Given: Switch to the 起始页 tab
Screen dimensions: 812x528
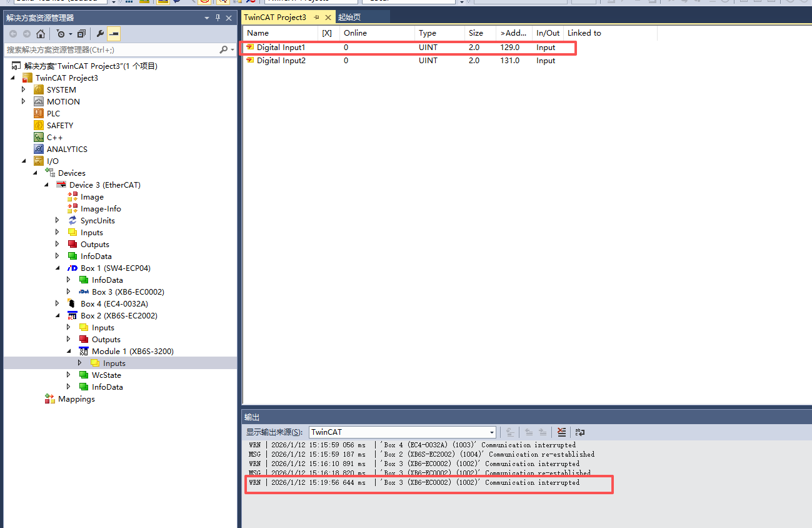Looking at the screenshot, I should [349, 18].
